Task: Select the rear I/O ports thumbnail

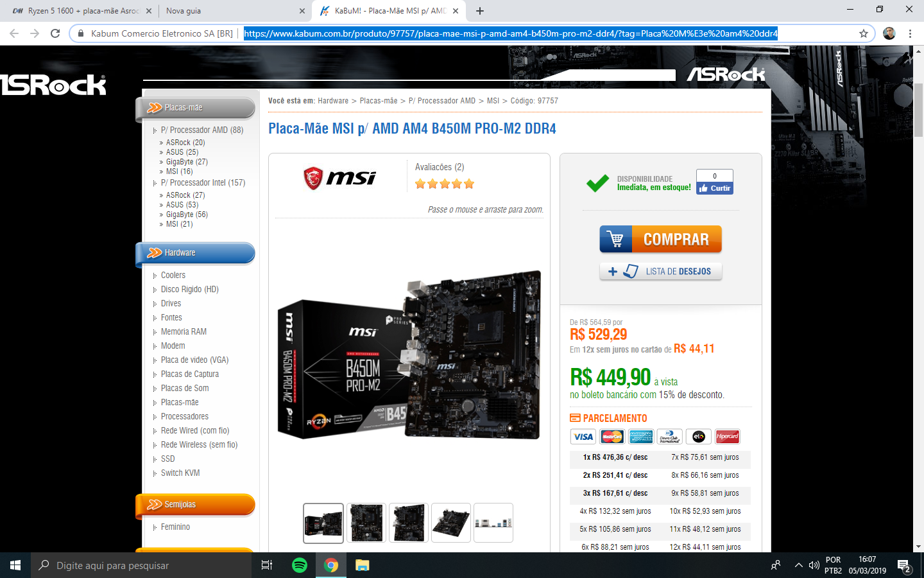Action: tap(493, 523)
